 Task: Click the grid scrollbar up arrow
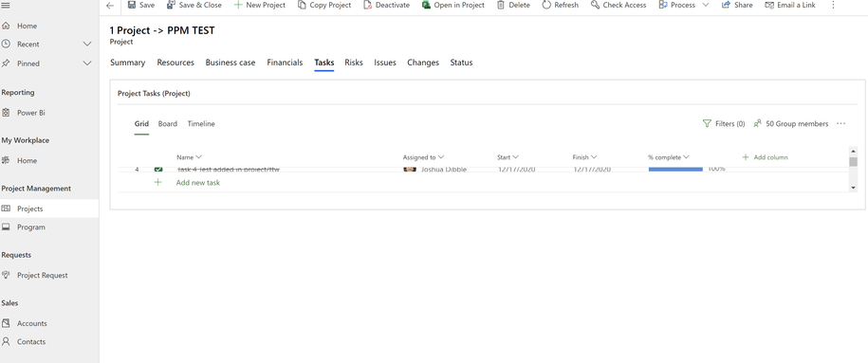click(853, 151)
